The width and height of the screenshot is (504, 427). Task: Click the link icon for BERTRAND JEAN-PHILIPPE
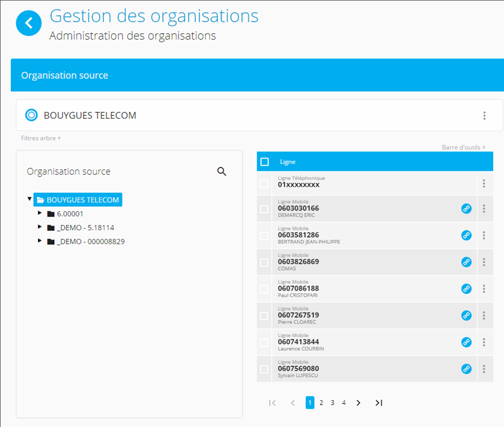[x=467, y=235]
